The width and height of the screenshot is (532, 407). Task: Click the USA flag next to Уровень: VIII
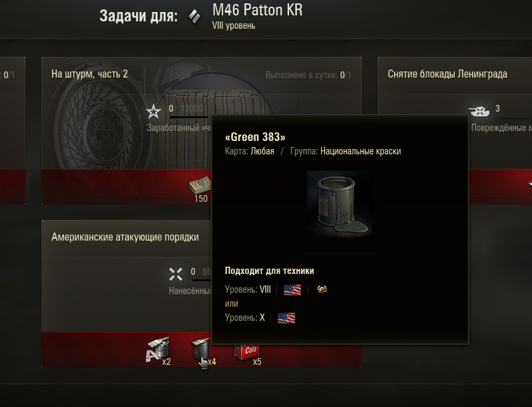(292, 290)
